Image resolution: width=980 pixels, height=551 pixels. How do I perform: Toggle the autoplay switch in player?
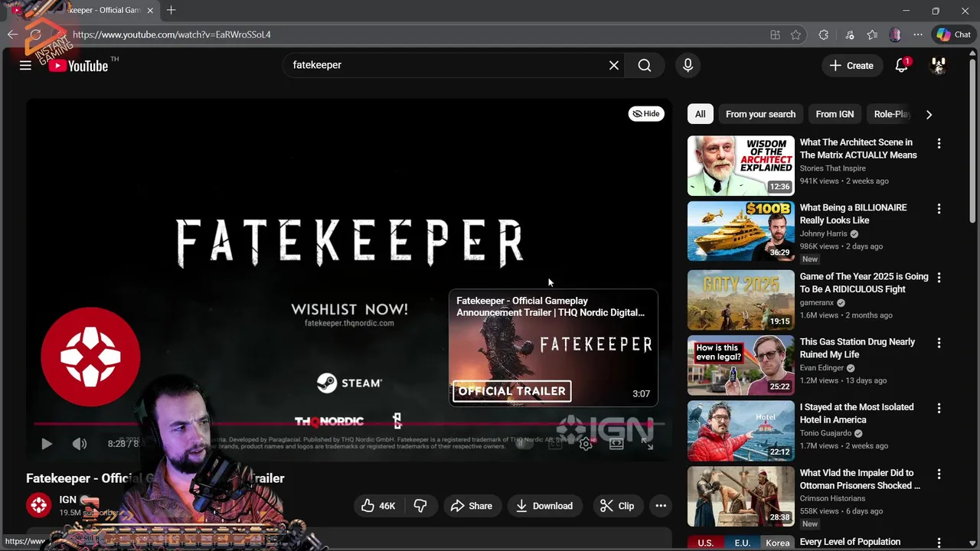click(x=524, y=444)
